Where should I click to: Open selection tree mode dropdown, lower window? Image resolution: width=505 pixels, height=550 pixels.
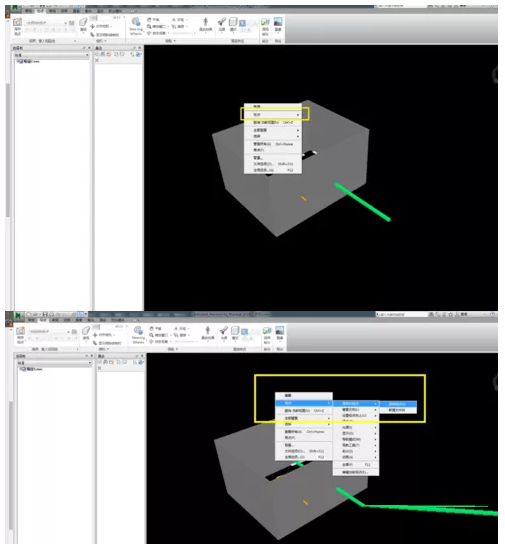(90, 363)
